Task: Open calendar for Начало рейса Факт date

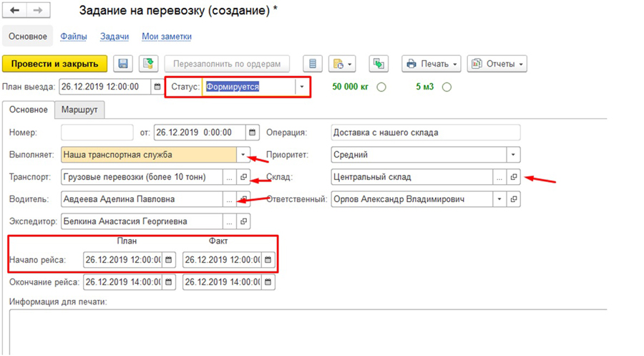Action: click(268, 259)
